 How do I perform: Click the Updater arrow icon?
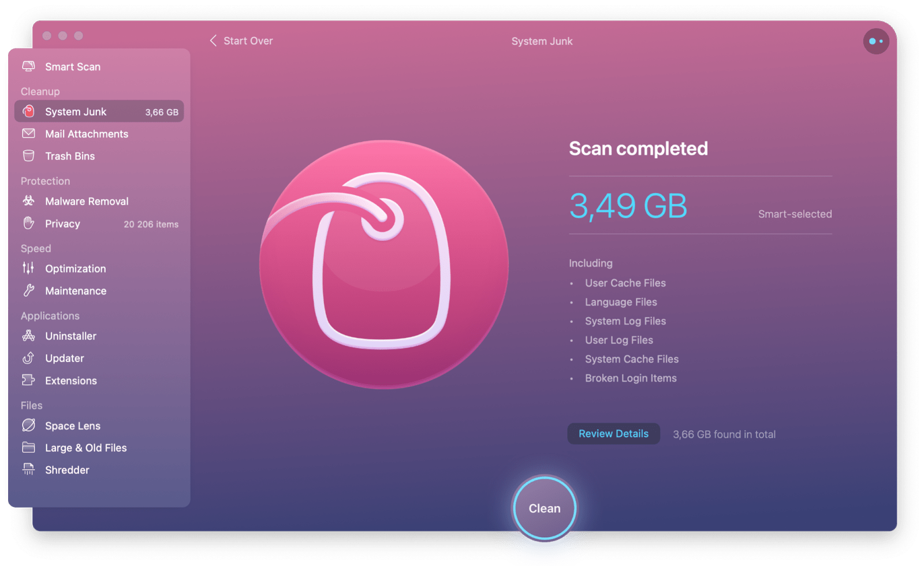(x=28, y=358)
